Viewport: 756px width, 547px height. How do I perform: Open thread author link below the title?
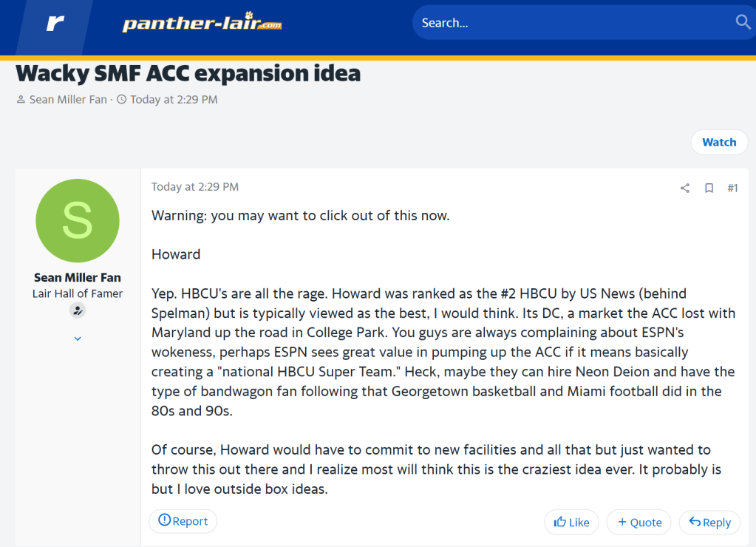coord(68,99)
